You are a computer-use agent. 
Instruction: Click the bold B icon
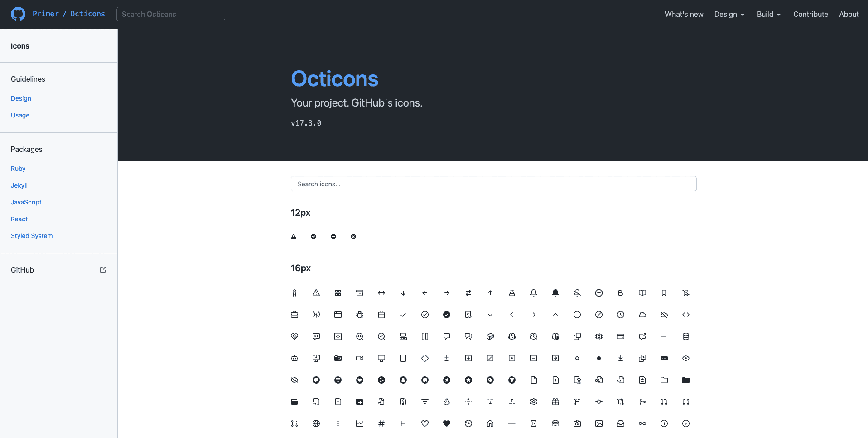pos(621,293)
